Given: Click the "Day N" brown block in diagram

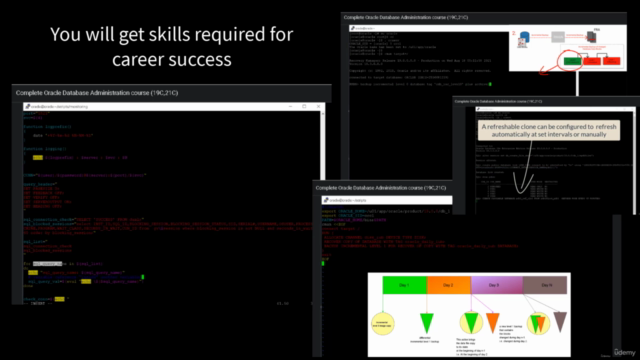Looking at the screenshot, I should click(x=545, y=285).
